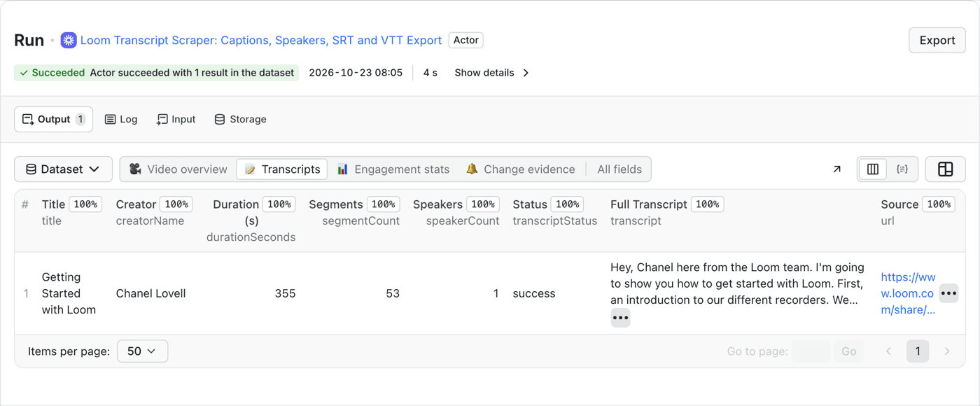Screen dimensions: 980x406
Task: Click the segment count 53
Action: click(392, 293)
